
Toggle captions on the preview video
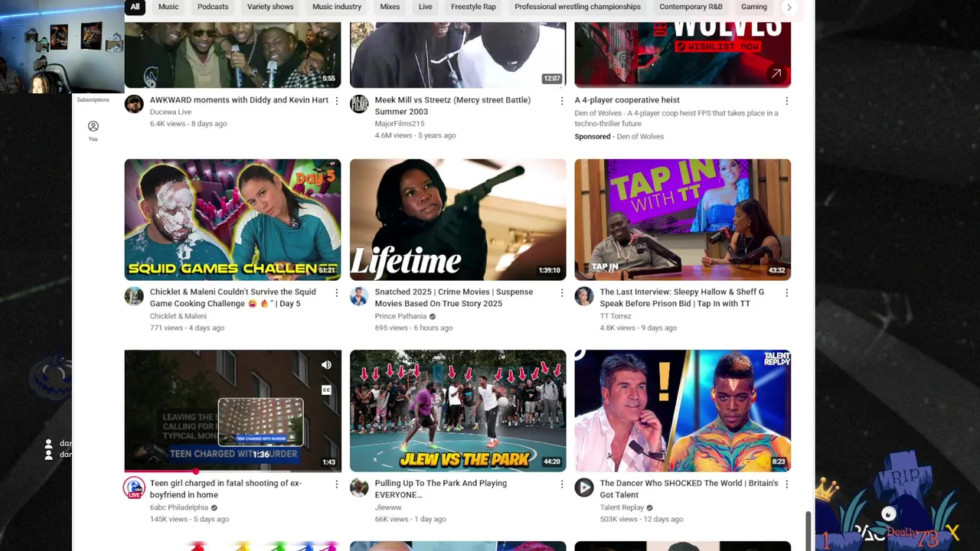326,390
